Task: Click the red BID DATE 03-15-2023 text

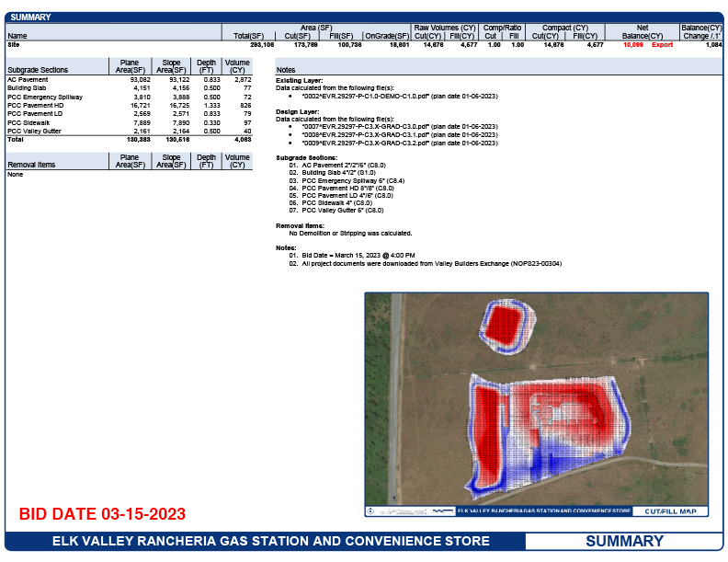Action: coord(102,513)
